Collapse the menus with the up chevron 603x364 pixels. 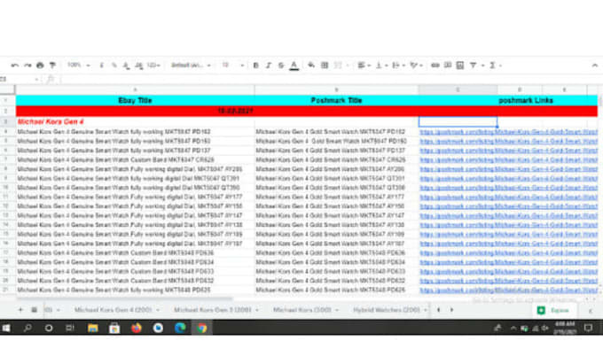(x=594, y=66)
